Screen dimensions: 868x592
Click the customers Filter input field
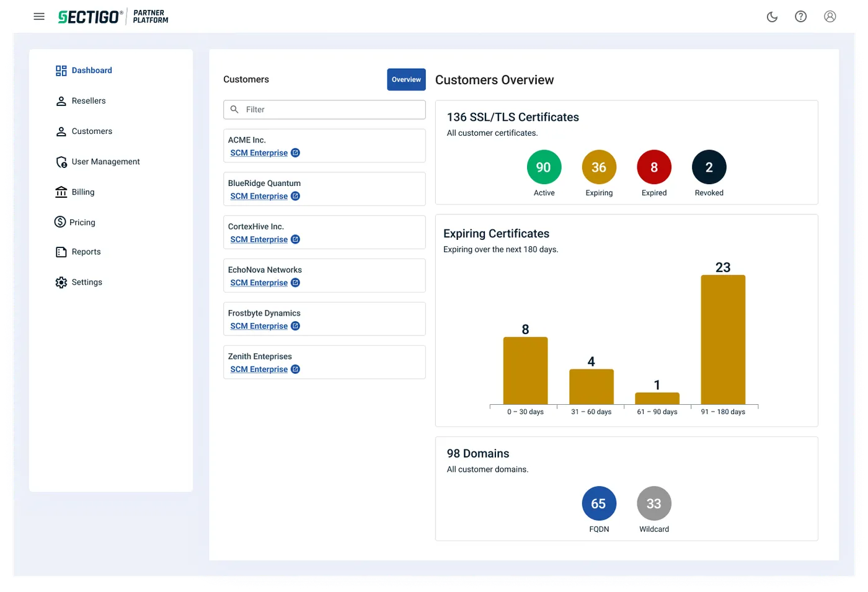pos(324,110)
